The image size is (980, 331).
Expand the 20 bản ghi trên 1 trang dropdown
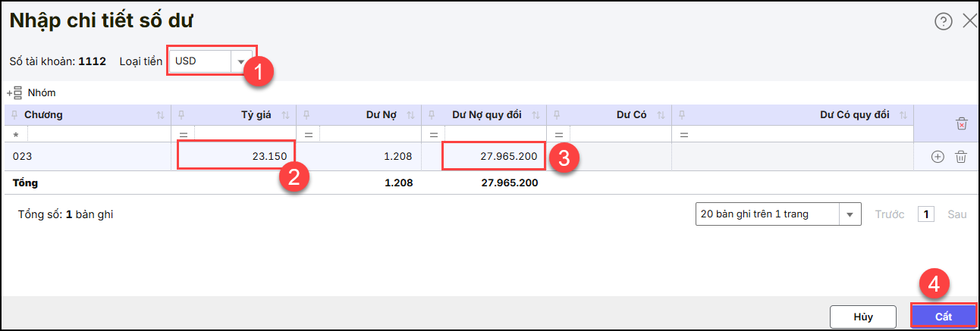coord(850,214)
